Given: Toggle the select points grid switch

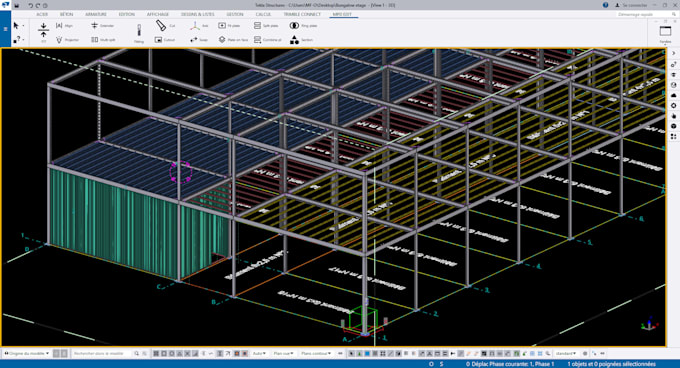Looking at the screenshot, I should [383, 354].
